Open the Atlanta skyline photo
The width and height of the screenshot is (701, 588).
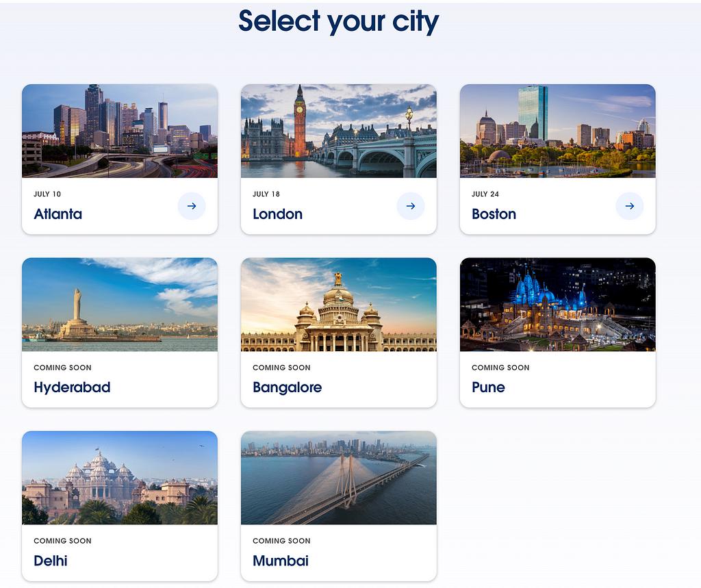click(x=120, y=131)
